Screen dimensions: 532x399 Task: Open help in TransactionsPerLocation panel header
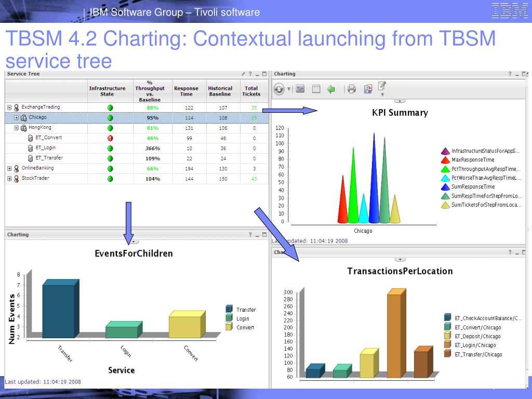(510, 252)
